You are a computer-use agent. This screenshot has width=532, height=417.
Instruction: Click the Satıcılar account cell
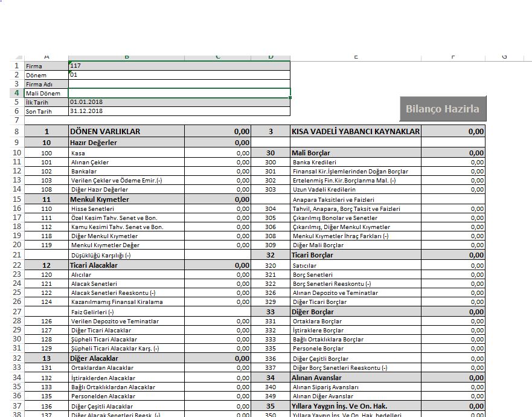(x=355, y=265)
